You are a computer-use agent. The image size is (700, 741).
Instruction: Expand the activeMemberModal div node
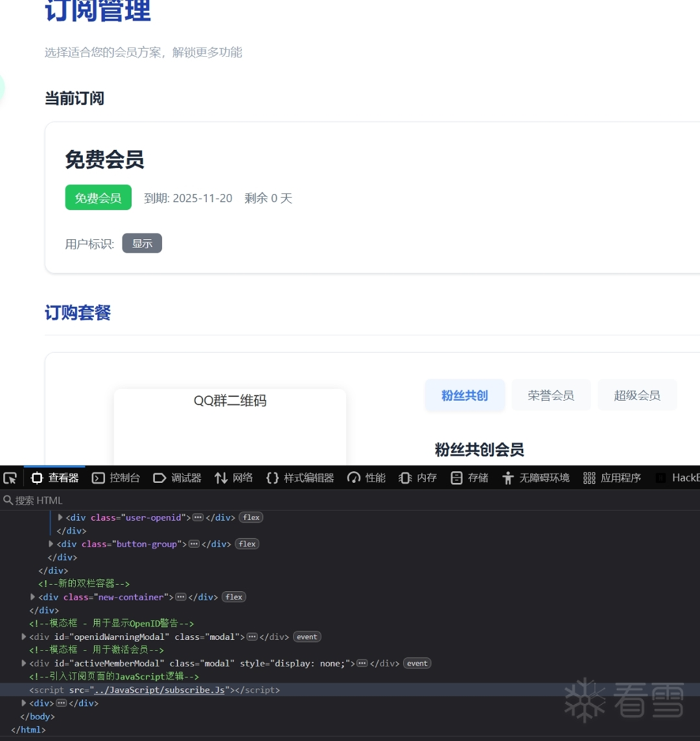pos(24,663)
